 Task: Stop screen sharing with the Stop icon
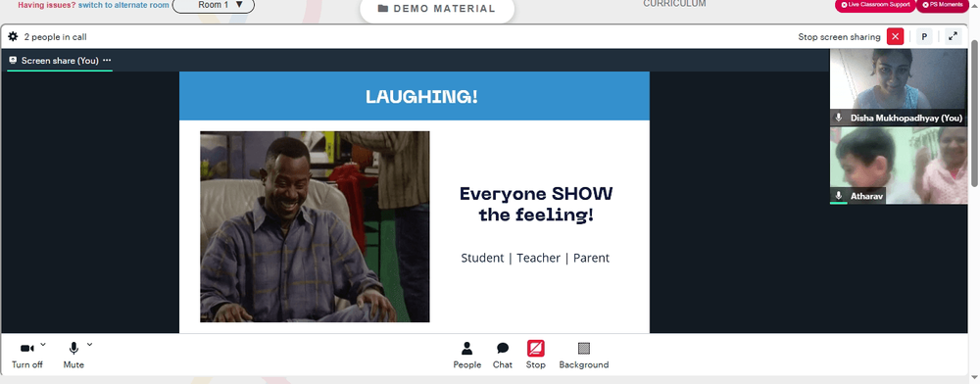pyautogui.click(x=536, y=356)
